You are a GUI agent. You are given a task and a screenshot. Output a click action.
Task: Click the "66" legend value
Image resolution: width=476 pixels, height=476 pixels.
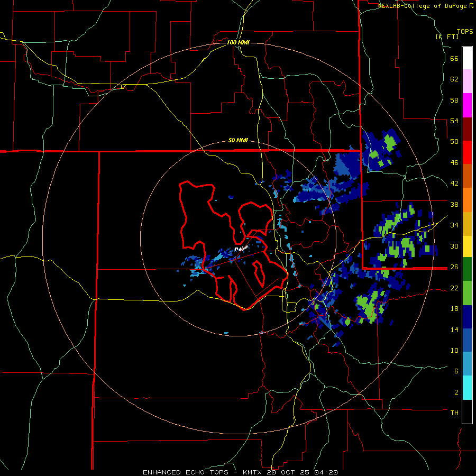click(454, 59)
